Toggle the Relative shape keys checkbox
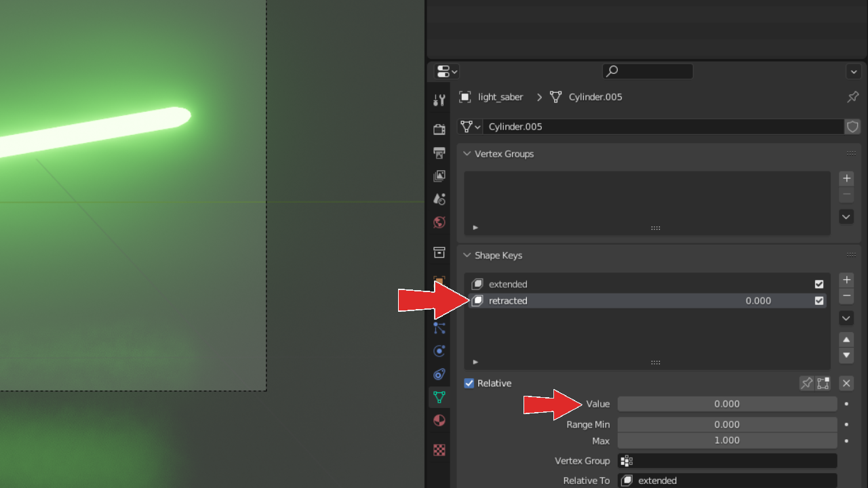Image resolution: width=868 pixels, height=488 pixels. (x=469, y=384)
